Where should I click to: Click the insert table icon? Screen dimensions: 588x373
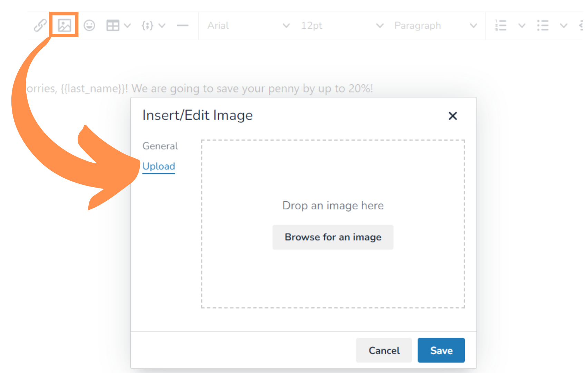tap(112, 26)
